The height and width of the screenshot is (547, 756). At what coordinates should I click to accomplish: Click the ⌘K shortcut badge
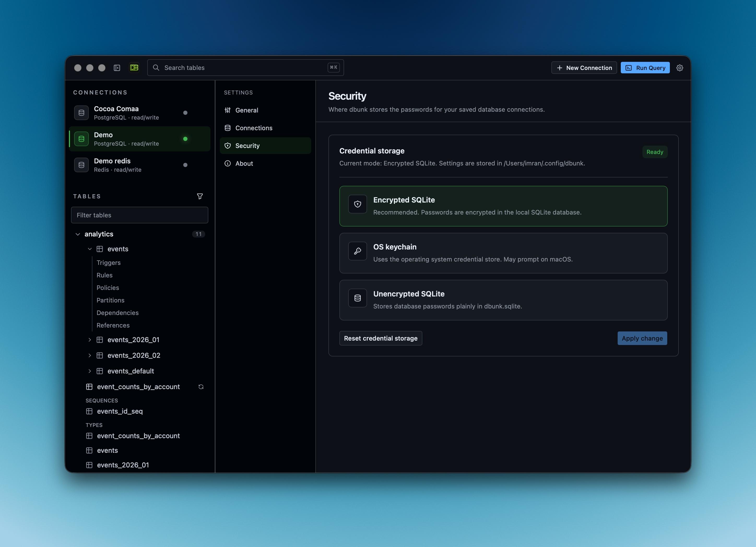coord(333,67)
